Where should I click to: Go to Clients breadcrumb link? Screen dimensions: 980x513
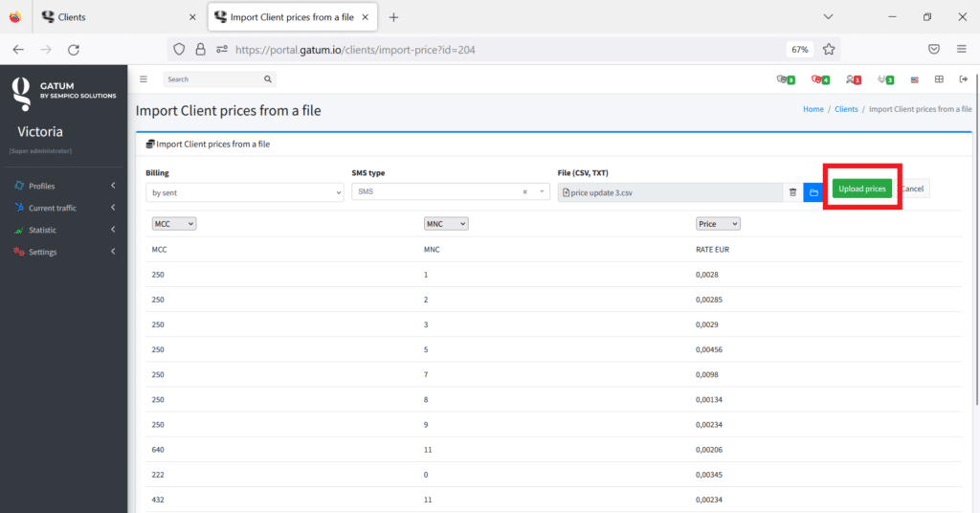point(846,109)
